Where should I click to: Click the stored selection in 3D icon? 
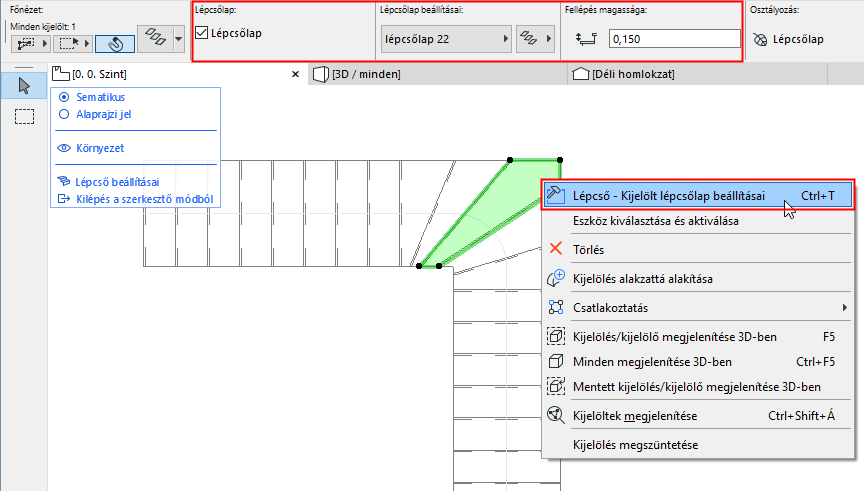[x=556, y=386]
